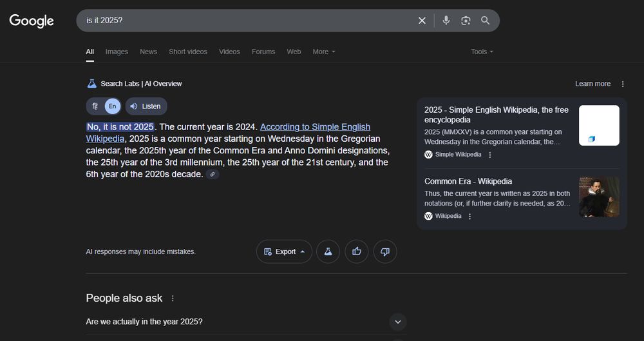Open the more options menu next to Simple Wikipedia
The width and height of the screenshot is (644, 341).
click(x=489, y=155)
